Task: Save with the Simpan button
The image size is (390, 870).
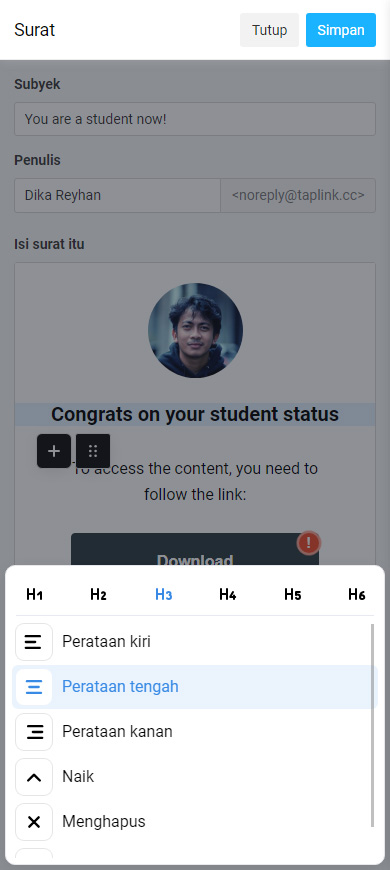Action: 341,30
